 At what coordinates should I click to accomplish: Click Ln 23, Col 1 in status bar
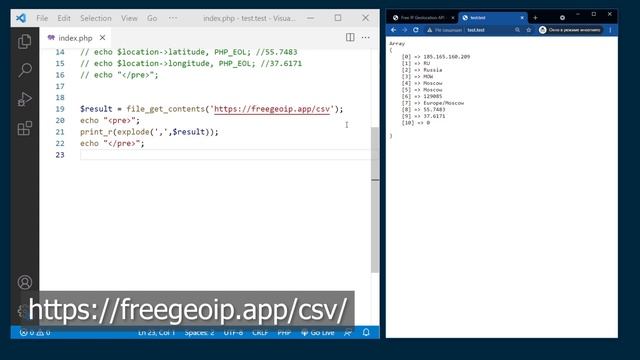point(156,333)
